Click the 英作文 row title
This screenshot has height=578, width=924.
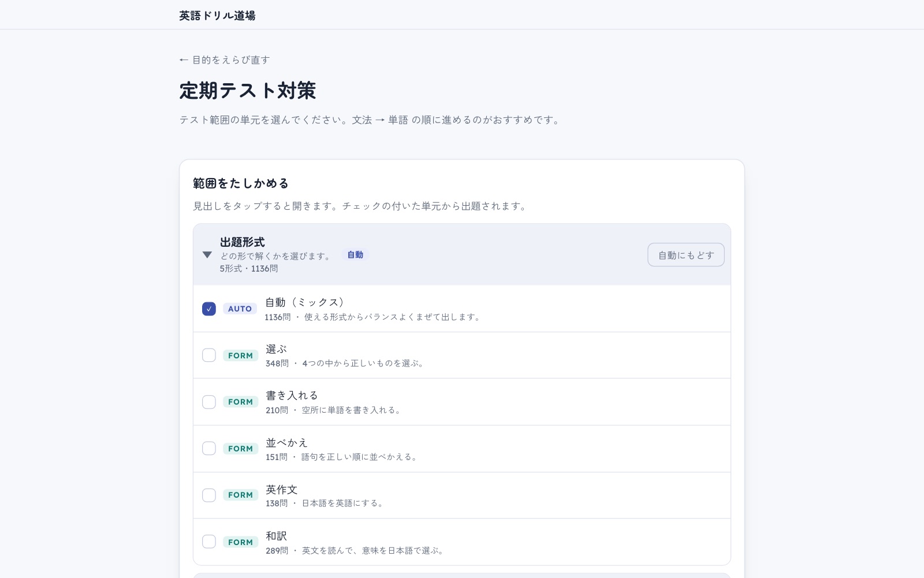coord(281,490)
